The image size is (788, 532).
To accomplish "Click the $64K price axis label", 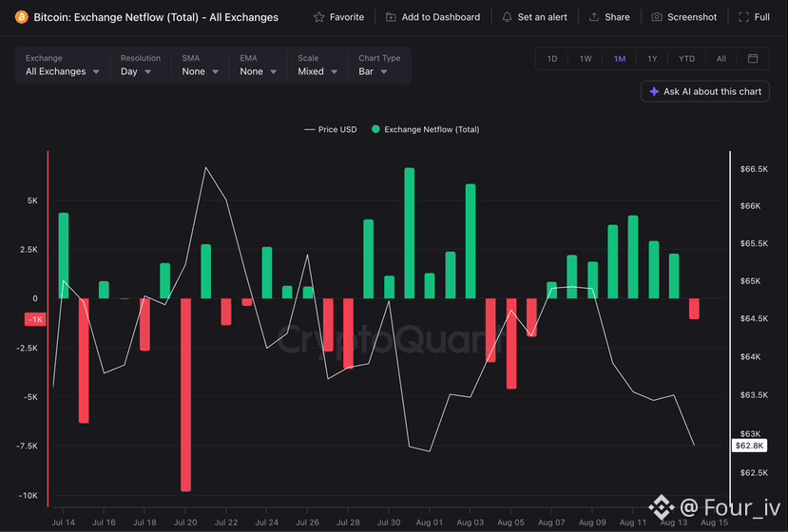I will [750, 356].
